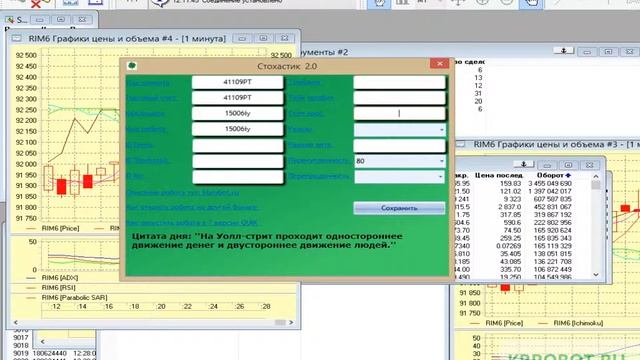
Task: Click up arrow of quotes table scrollbar
Action: click(x=596, y=176)
